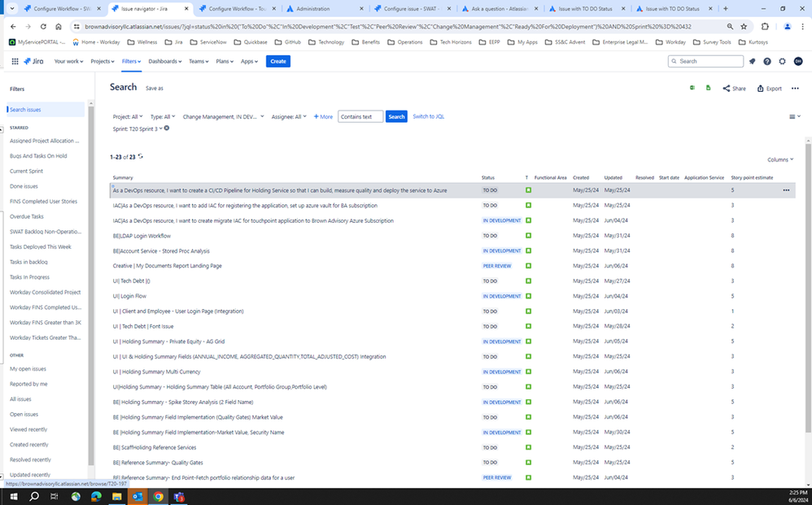Bookmark this page with the star icon
The height and width of the screenshot is (505, 812).
click(744, 26)
